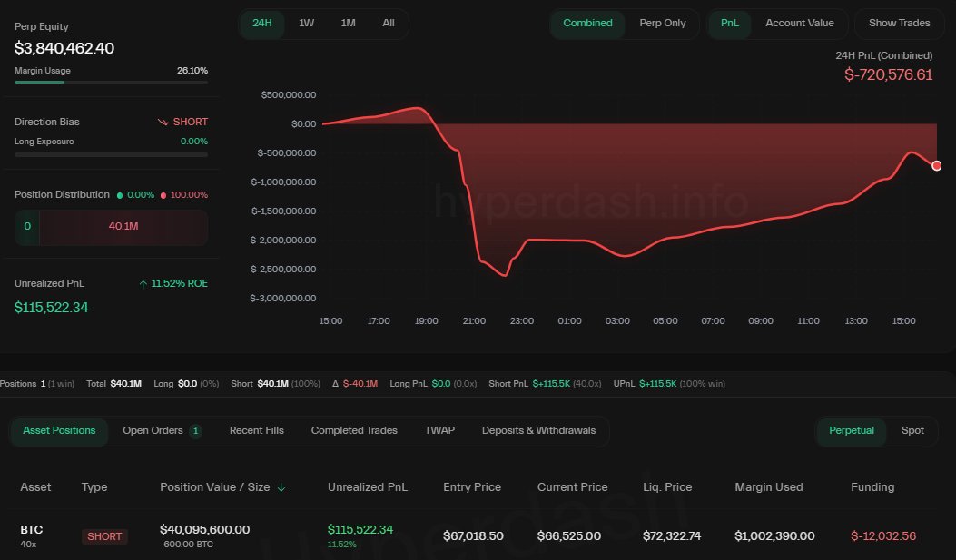Click the green ROE up-arrow next to Unrealized PnL
The height and width of the screenshot is (560, 956).
[143, 283]
